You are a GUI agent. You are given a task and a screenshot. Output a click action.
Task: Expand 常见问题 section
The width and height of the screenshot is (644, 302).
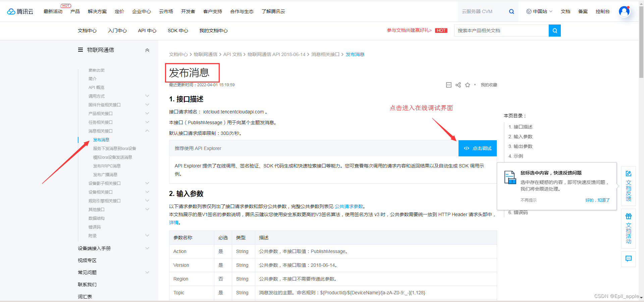pos(147,272)
